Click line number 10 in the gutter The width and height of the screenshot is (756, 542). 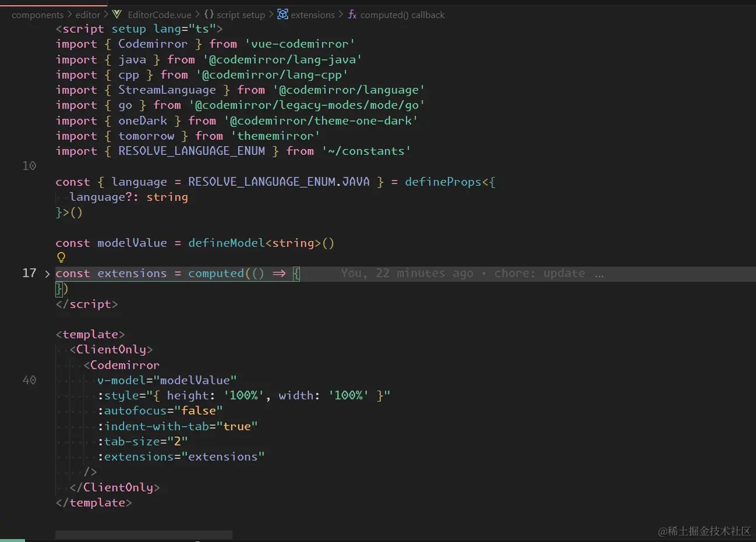(29, 166)
